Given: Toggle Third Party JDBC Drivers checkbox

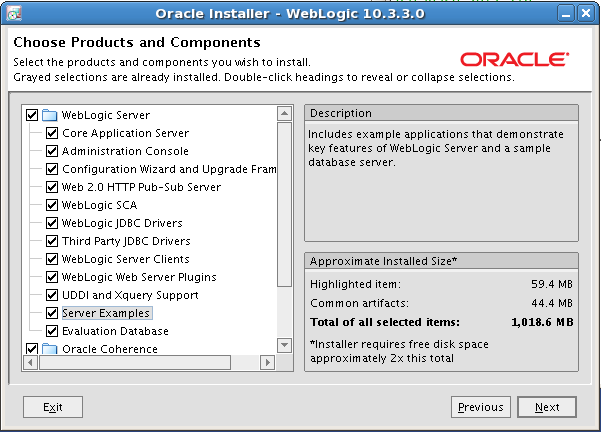Looking at the screenshot, I should pyautogui.click(x=52, y=241).
